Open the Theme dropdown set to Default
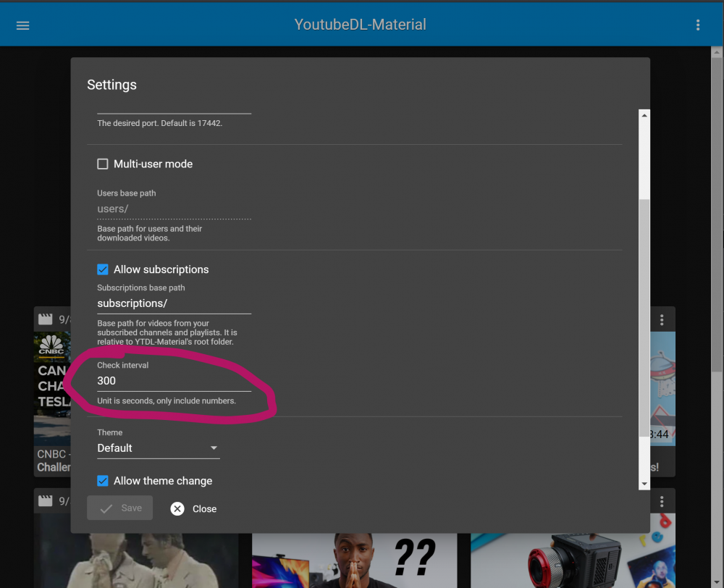The width and height of the screenshot is (724, 588). [159, 448]
